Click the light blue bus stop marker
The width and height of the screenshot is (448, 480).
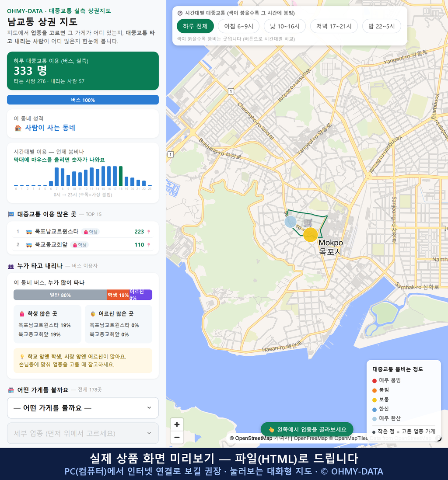290,222
